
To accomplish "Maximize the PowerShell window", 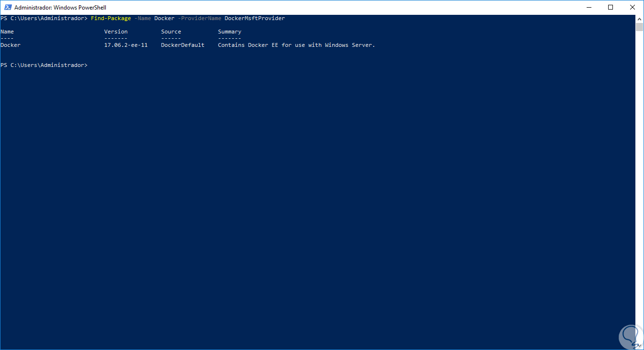I will click(611, 7).
